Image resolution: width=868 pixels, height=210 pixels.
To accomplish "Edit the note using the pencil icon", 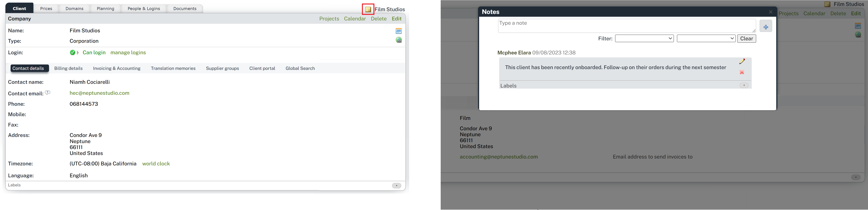I will (742, 61).
